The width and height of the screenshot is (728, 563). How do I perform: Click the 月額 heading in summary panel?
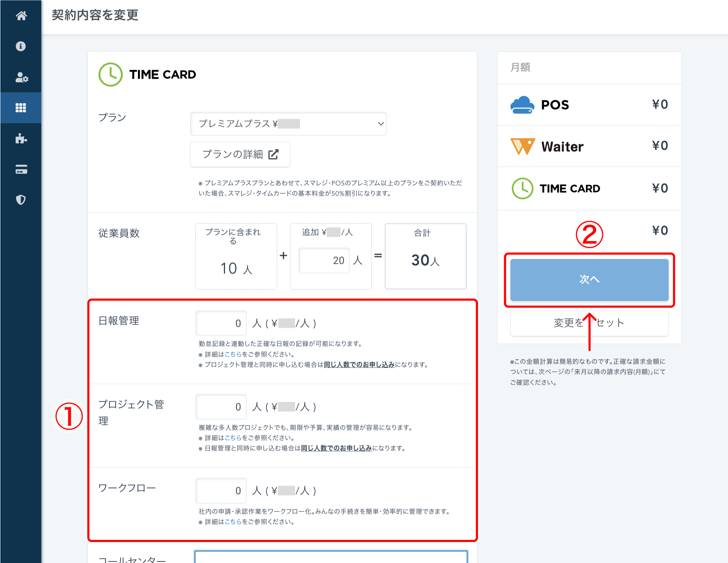pyautogui.click(x=520, y=67)
